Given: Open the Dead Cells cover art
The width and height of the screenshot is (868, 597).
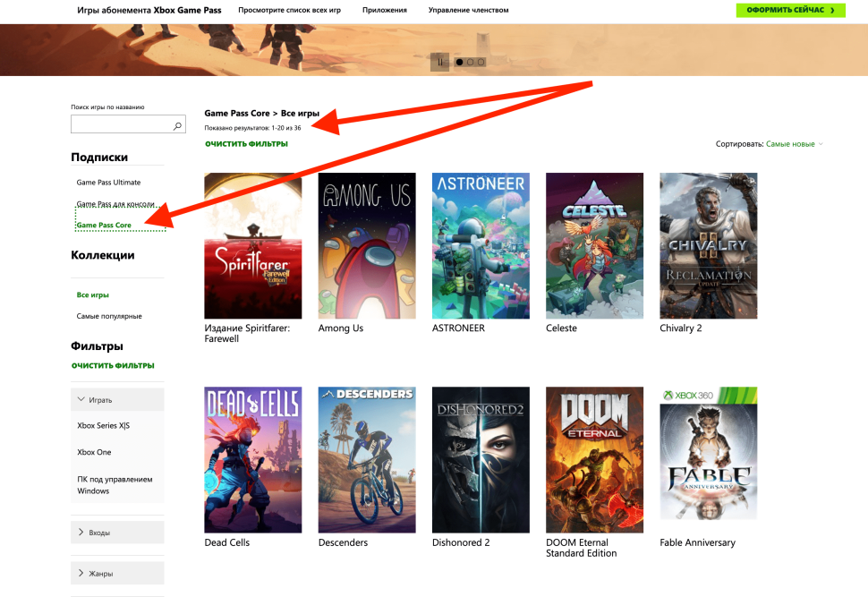Looking at the screenshot, I should point(253,460).
